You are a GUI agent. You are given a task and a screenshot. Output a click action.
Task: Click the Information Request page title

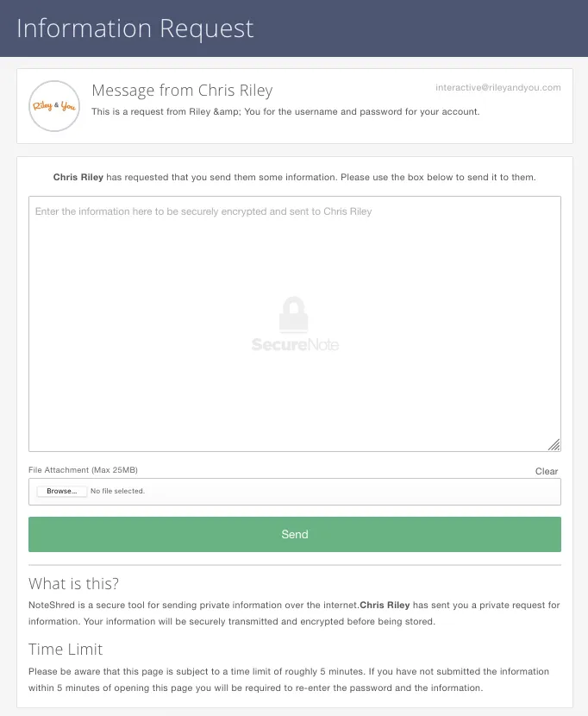[135, 28]
